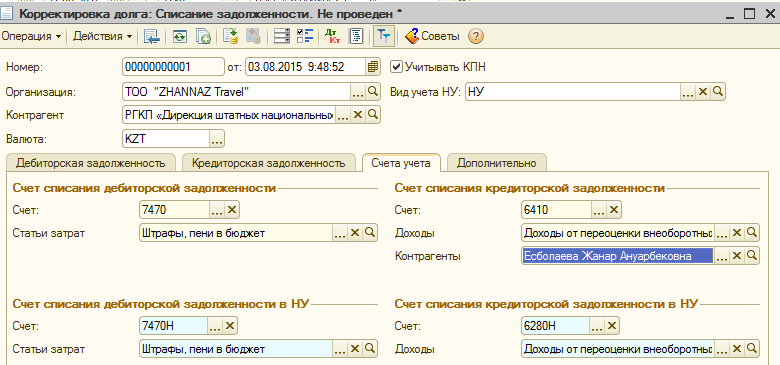
Task: Select the Контрагенты field with Есболаева Жанар
Action: (618, 256)
